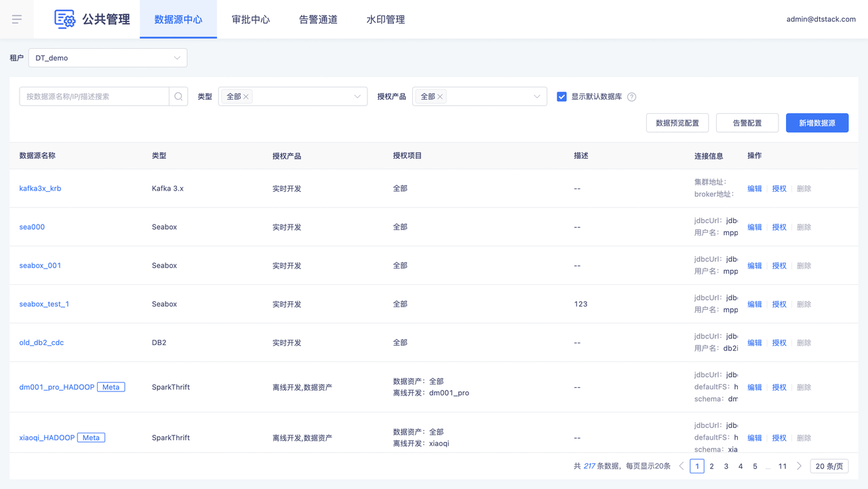The image size is (868, 489).
Task: Open the 20 条/页 page size selector
Action: 829,466
